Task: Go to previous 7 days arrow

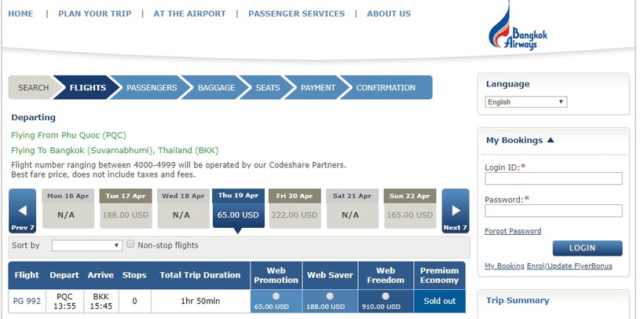Action: pos(22,211)
